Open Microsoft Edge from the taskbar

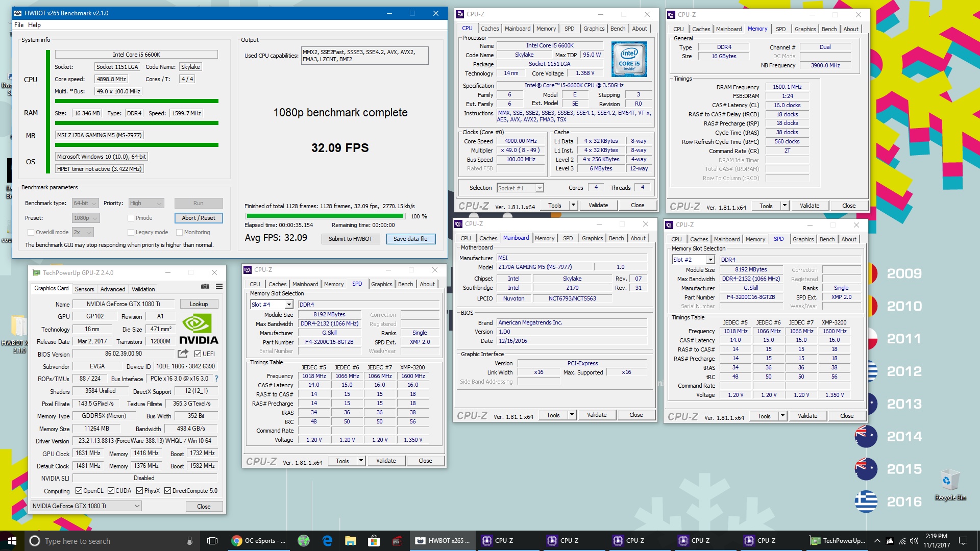coord(327,541)
